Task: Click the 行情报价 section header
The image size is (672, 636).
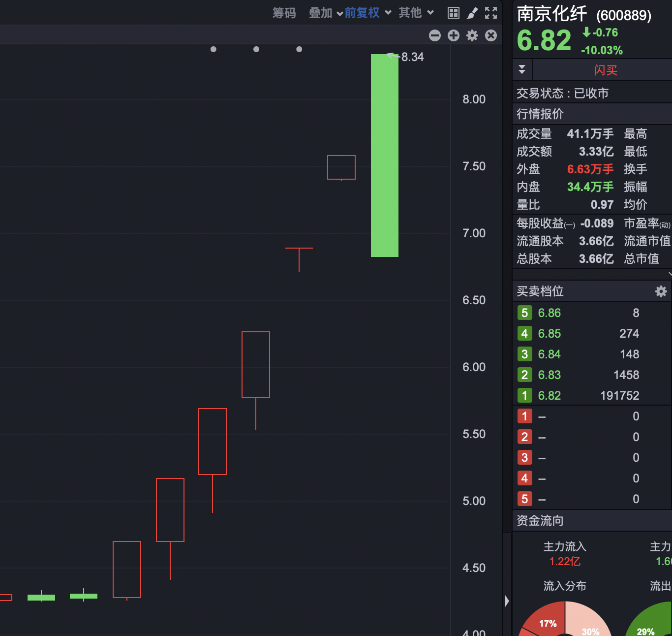Action: coord(592,114)
